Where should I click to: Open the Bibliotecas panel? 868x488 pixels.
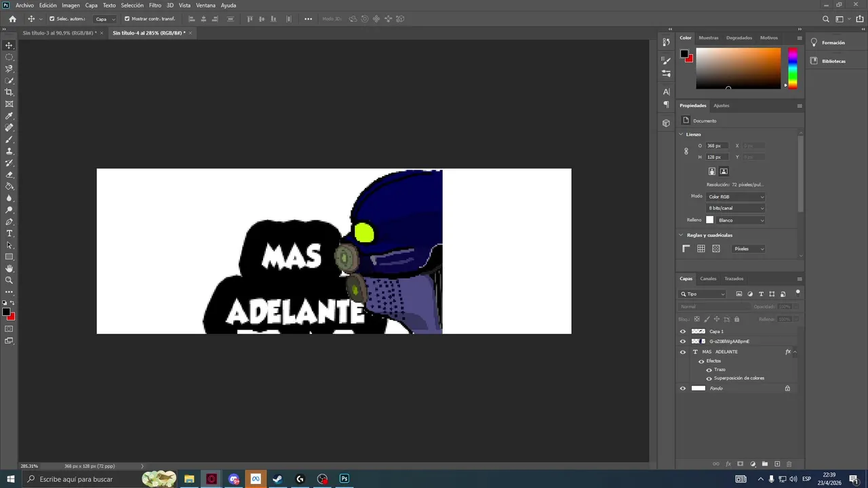click(x=833, y=61)
